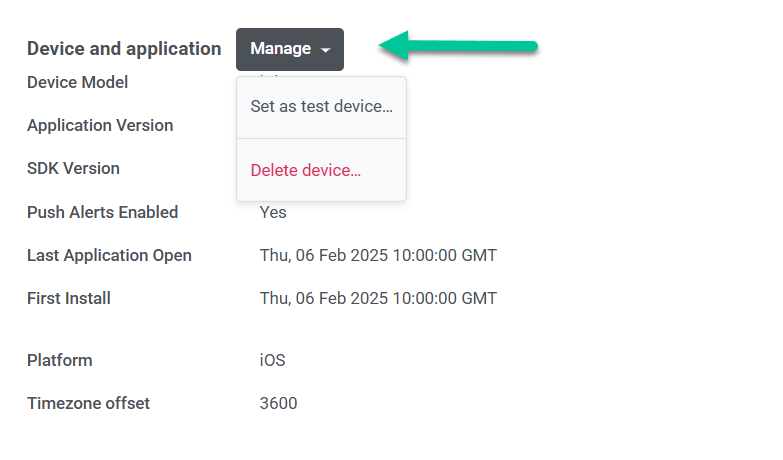
Task: Open the Manage dropdown button
Action: 289,49
